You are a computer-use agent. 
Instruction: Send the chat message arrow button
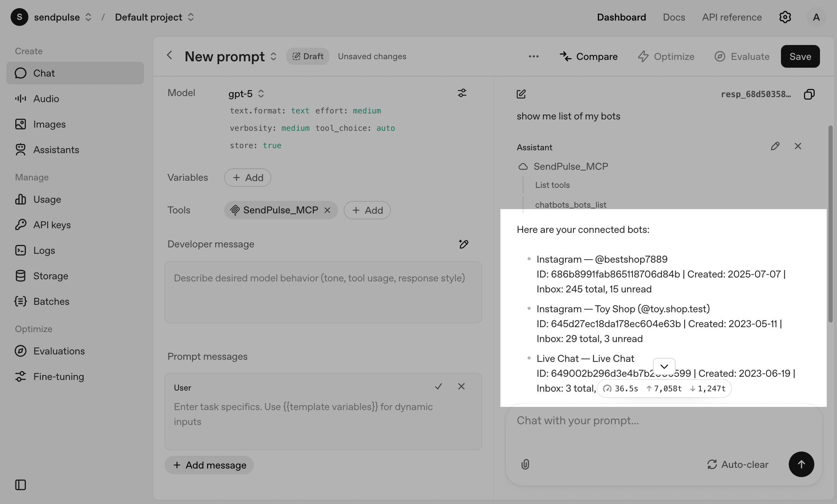pyautogui.click(x=801, y=464)
